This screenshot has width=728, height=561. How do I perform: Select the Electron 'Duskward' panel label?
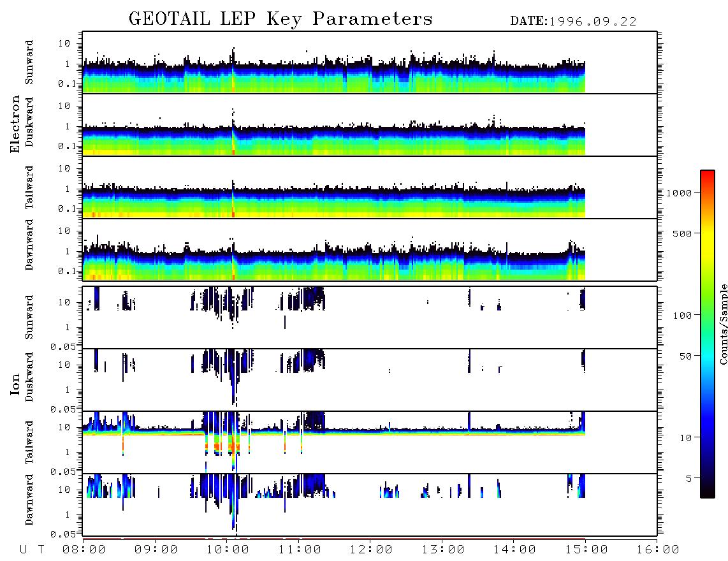pos(29,122)
